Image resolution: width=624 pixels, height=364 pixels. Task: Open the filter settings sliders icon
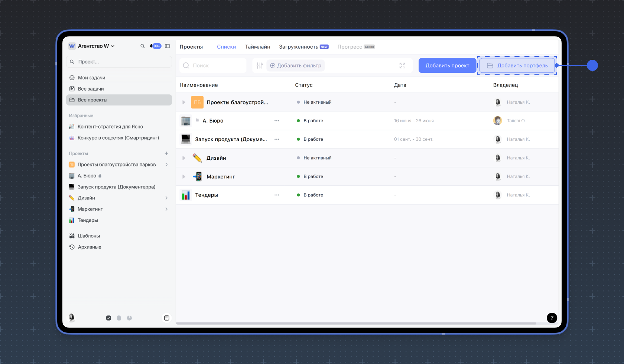[x=260, y=66]
